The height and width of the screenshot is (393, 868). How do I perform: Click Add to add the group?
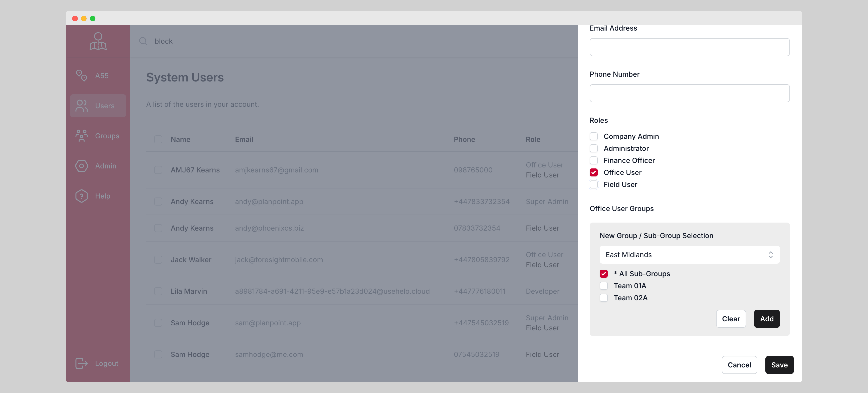[767, 319]
